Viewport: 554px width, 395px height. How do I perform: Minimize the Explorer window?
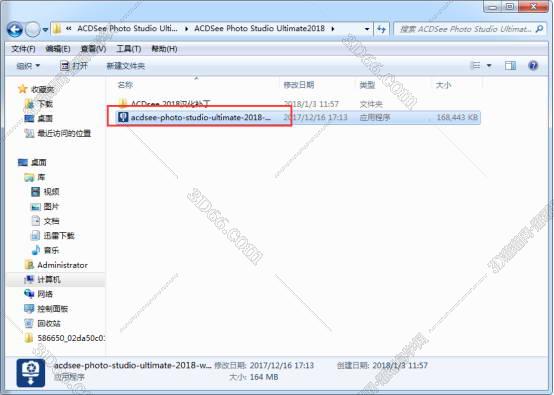pyautogui.click(x=493, y=6)
